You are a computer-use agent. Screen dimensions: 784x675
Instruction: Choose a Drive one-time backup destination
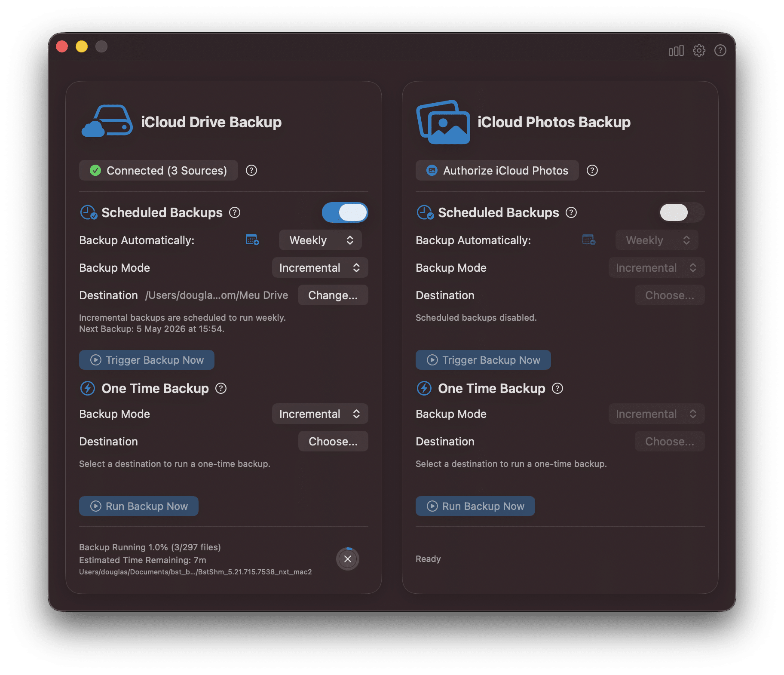[333, 441]
